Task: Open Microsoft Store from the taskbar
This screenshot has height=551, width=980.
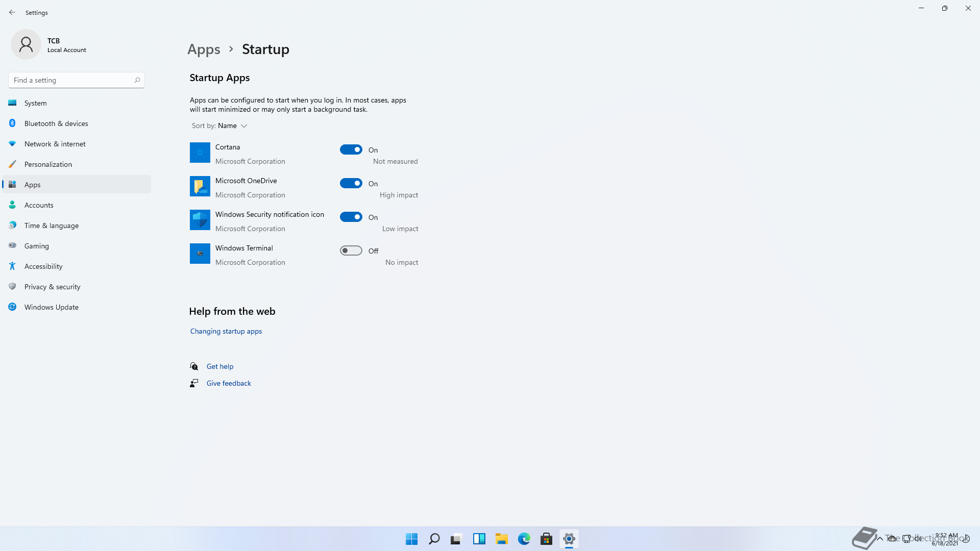Action: [547, 539]
